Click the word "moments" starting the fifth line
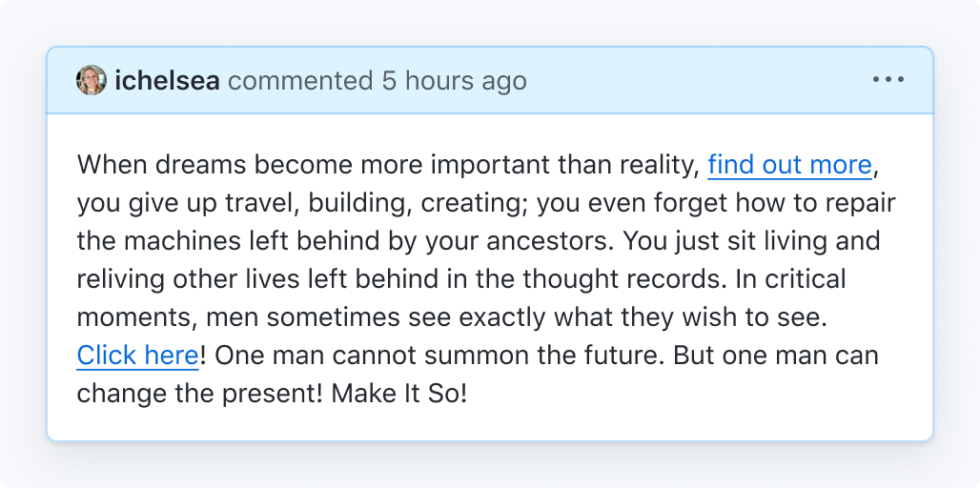Viewport: 980px width, 488px height. [137, 318]
